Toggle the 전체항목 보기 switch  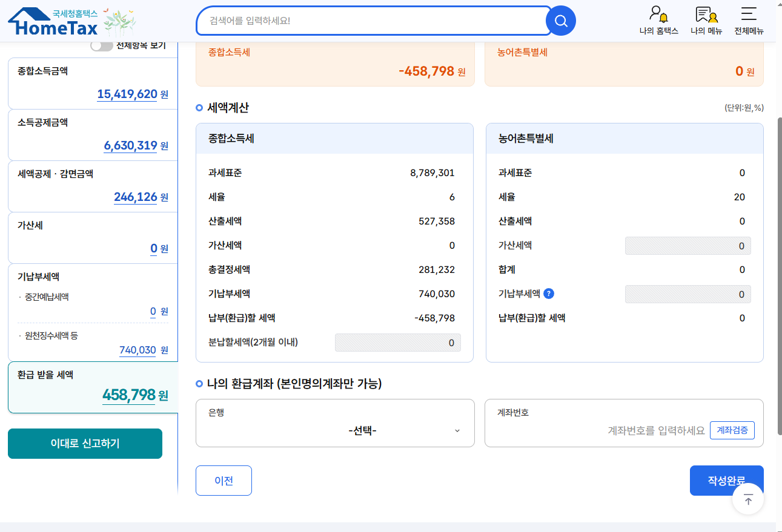click(x=102, y=45)
